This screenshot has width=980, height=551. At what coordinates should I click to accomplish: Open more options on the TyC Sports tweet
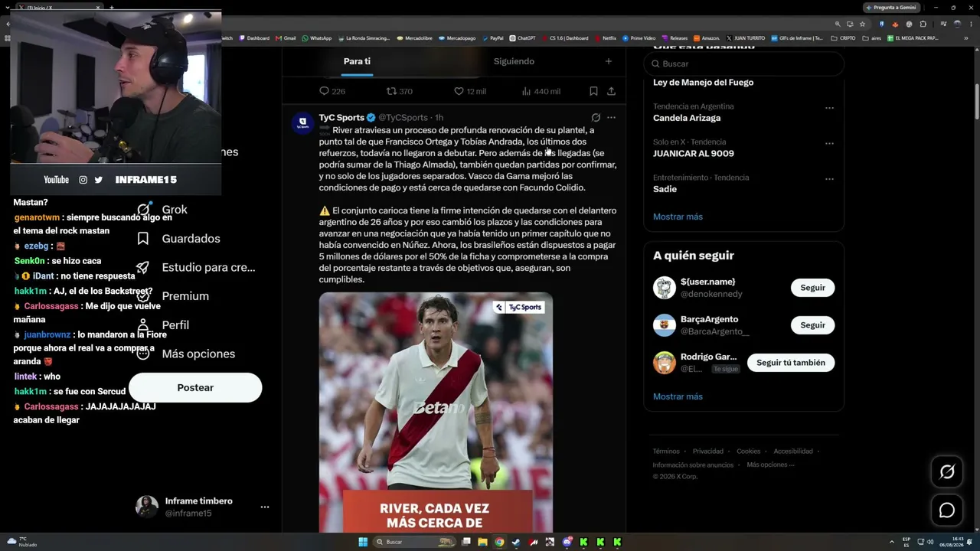tap(611, 118)
